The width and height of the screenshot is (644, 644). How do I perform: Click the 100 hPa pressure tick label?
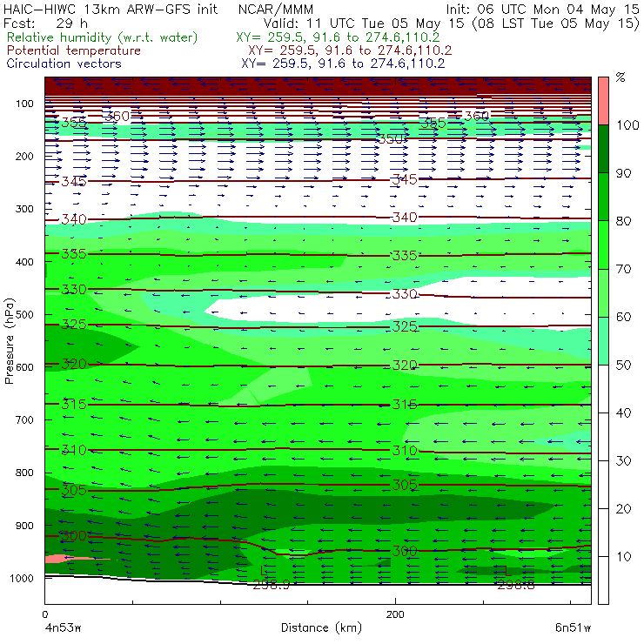tap(24, 104)
